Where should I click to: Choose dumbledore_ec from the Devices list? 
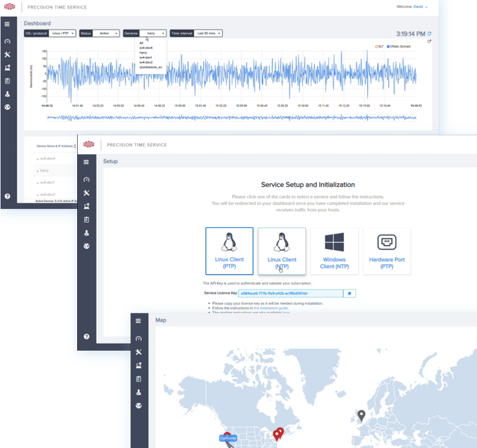[x=150, y=67]
